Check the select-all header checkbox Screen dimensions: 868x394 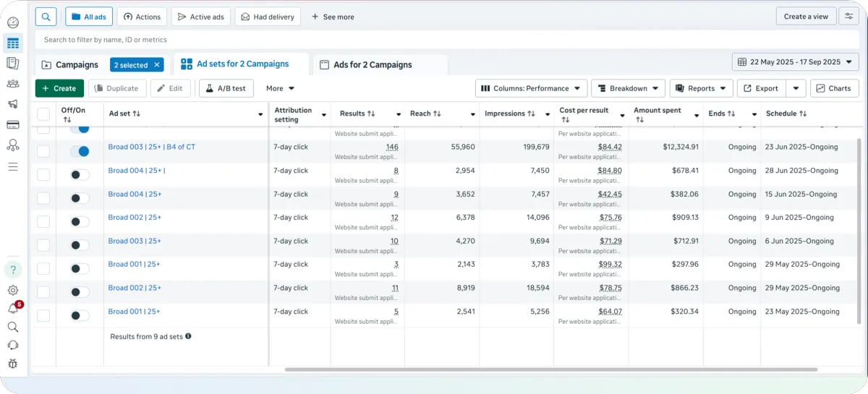(43, 114)
